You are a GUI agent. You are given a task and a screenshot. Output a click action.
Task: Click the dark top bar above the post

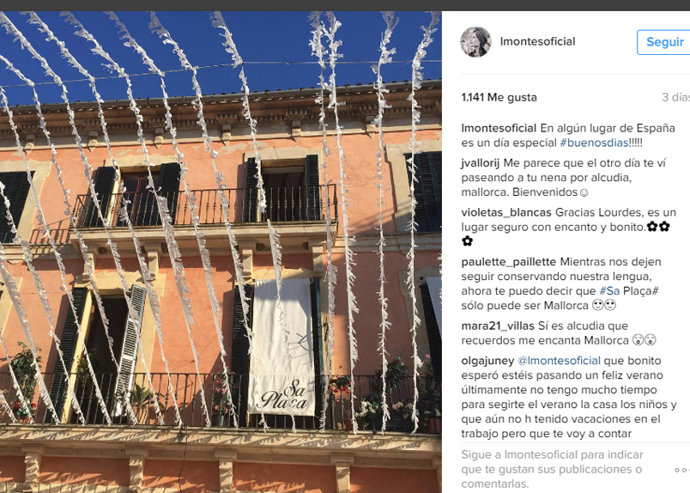tap(345, 5)
